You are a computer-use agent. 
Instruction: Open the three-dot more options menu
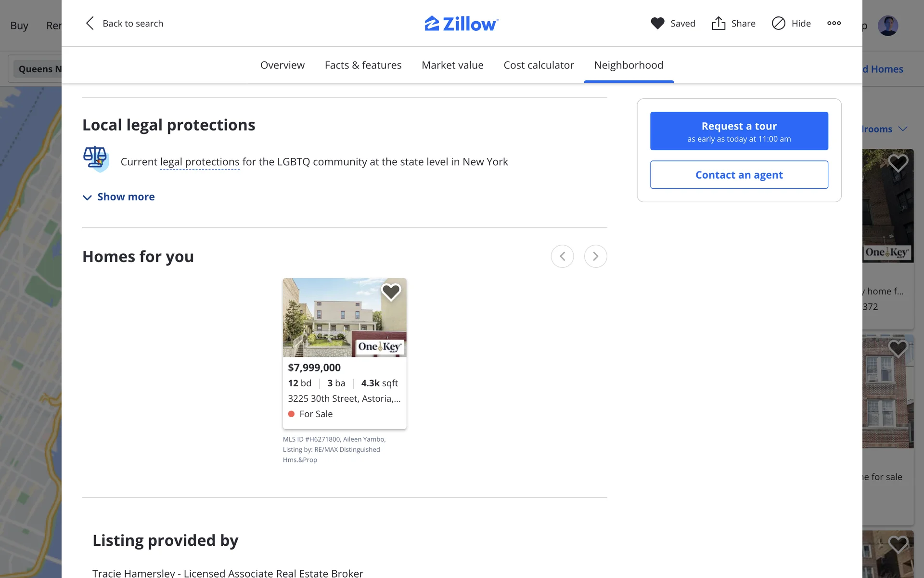click(834, 23)
